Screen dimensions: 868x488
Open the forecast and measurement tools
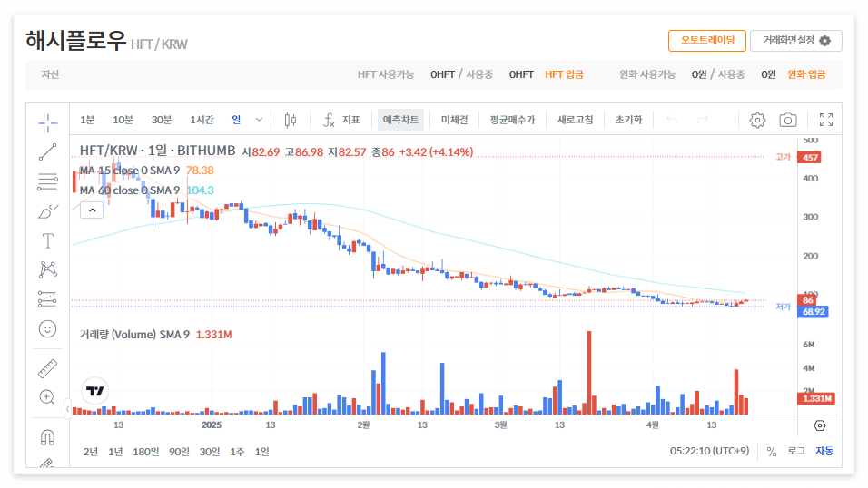point(47,298)
